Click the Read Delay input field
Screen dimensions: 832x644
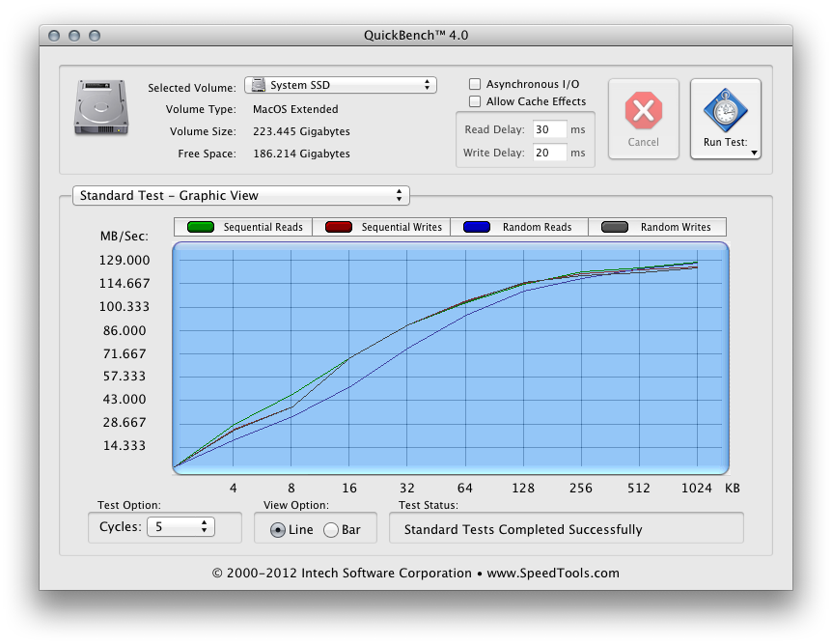(x=550, y=129)
